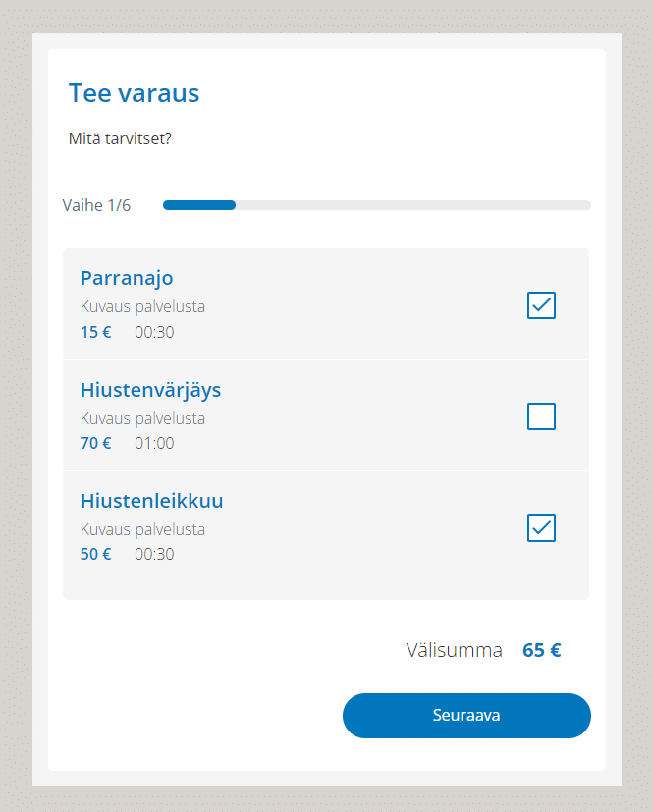653x812 pixels.
Task: Click the Vaihe 1/6 step label
Action: 95,205
